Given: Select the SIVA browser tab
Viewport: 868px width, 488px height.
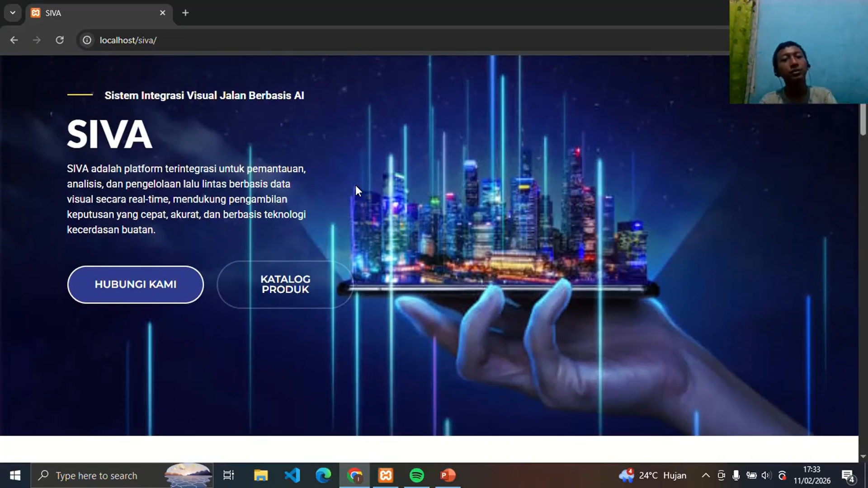Looking at the screenshot, I should click(x=90, y=13).
